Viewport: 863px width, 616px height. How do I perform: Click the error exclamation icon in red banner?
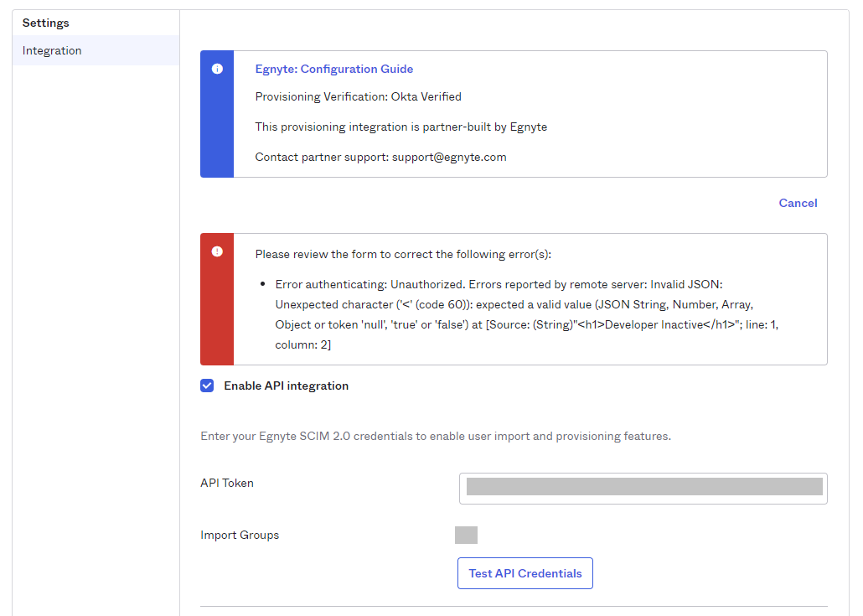click(217, 251)
